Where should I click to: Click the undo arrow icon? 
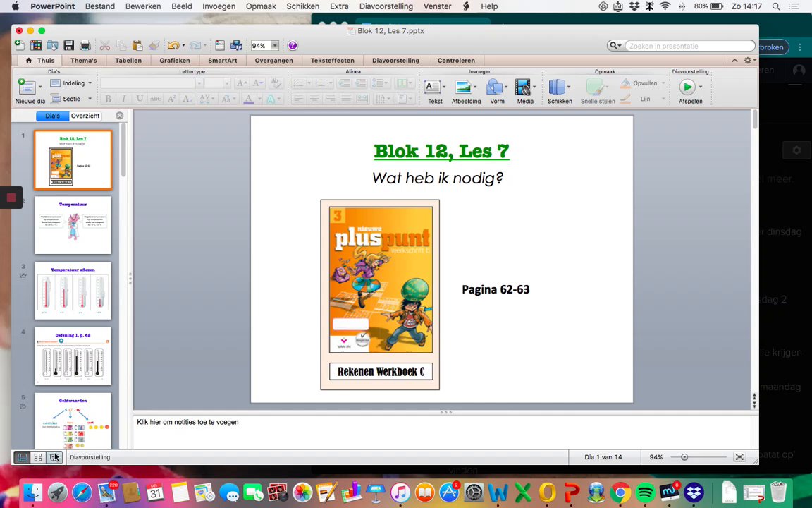(173, 45)
